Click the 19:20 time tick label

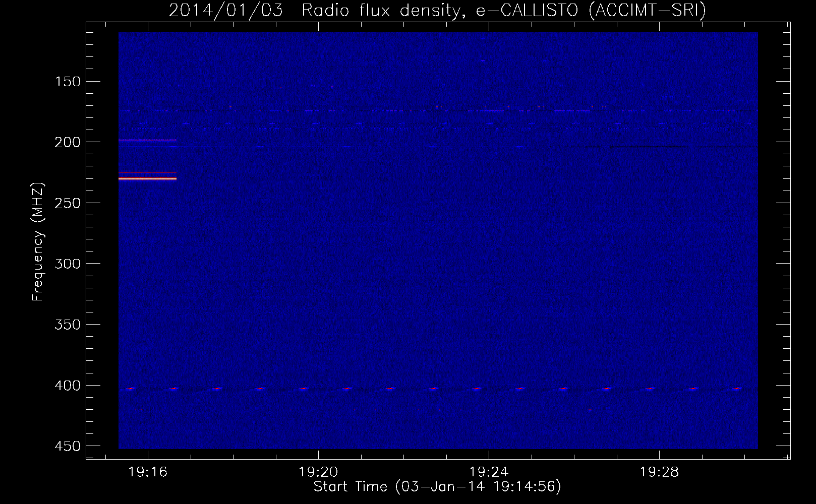[x=318, y=472]
